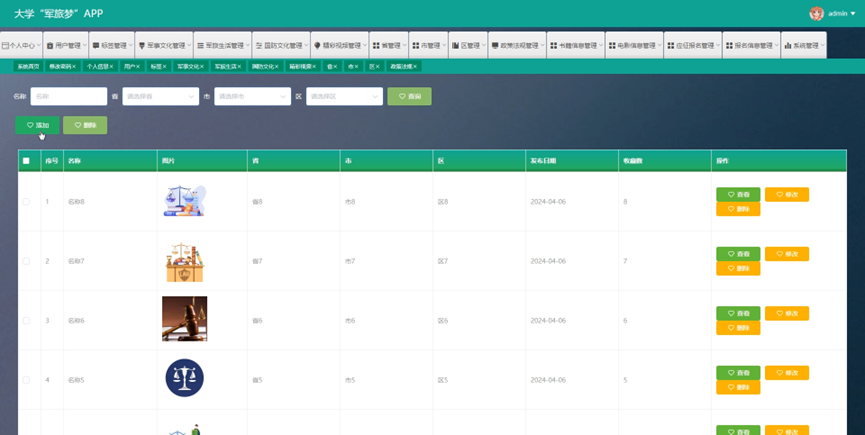Image resolution: width=865 pixels, height=435 pixels.
Task: Click the heart icon on 添加 button
Action: point(30,125)
